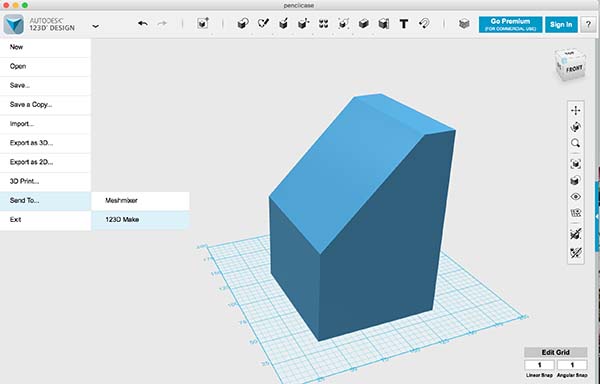Click the FRONT face of view cube

click(574, 70)
